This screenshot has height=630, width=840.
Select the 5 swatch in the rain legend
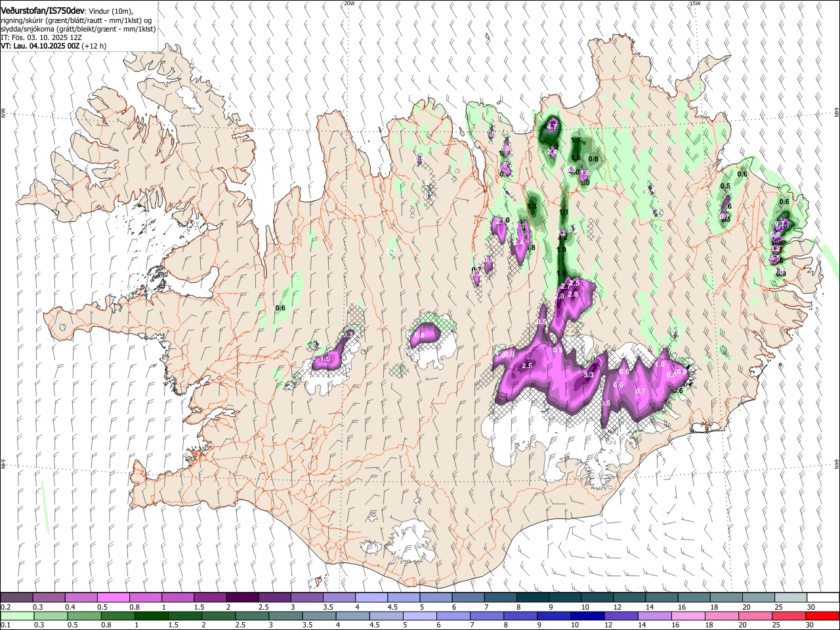419,616
